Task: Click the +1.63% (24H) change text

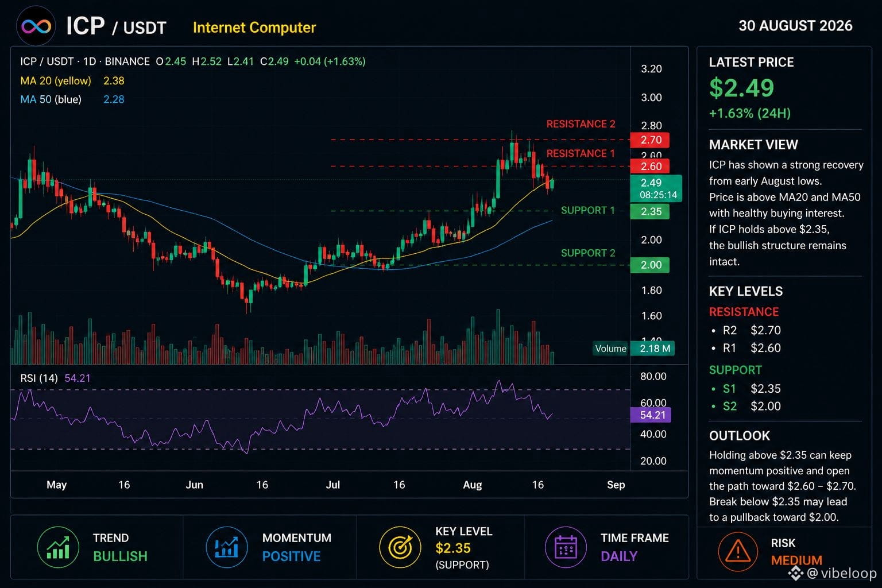Action: pyautogui.click(x=750, y=114)
